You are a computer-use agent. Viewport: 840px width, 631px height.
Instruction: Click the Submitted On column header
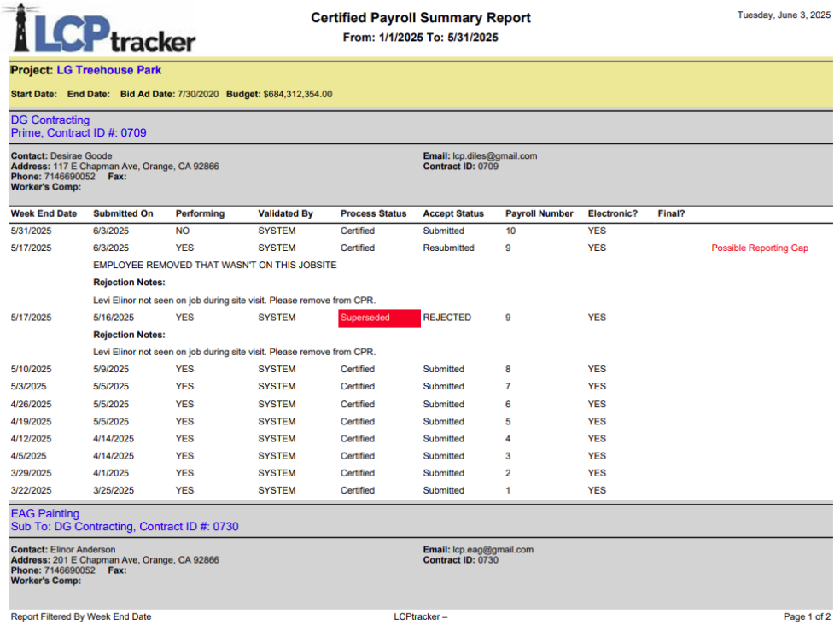click(123, 213)
